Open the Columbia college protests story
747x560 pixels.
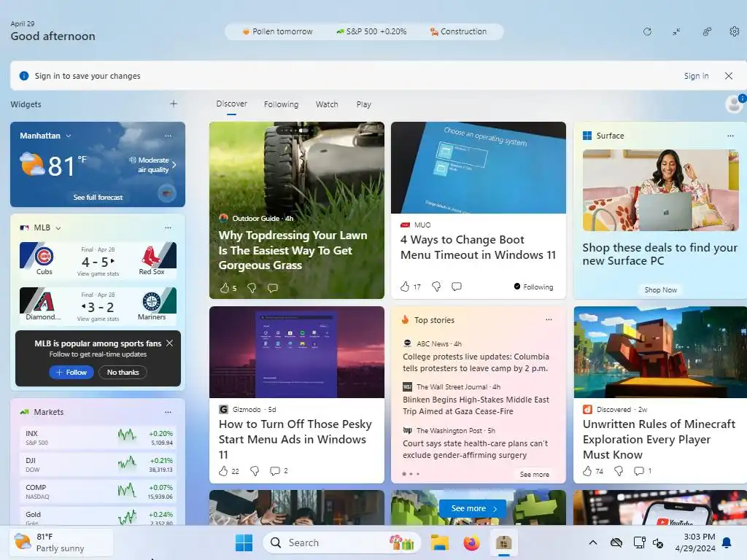(476, 362)
